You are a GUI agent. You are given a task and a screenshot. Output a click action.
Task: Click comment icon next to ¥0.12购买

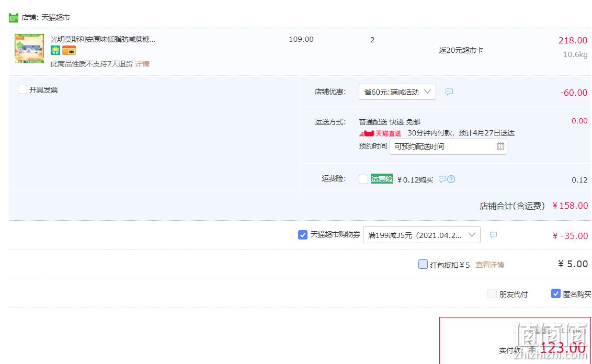pos(442,179)
